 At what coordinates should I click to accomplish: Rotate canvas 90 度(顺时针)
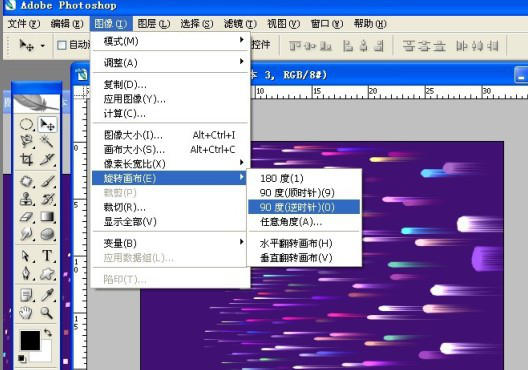coord(304,193)
